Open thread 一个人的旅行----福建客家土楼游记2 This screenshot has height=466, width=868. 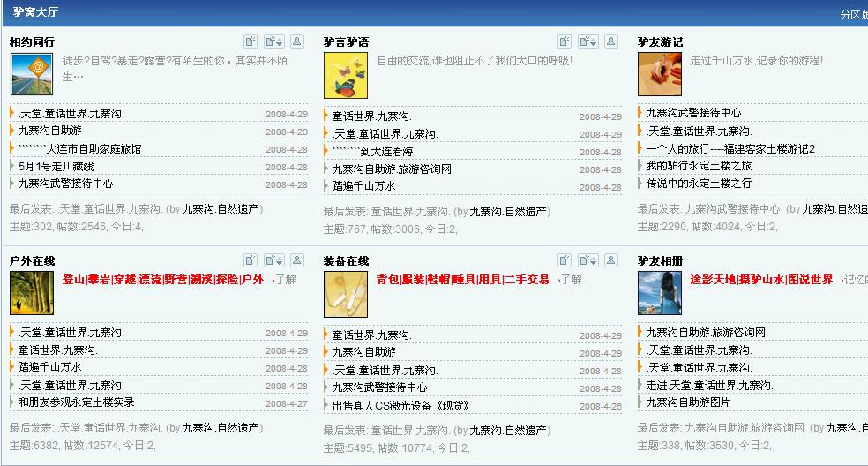click(730, 148)
